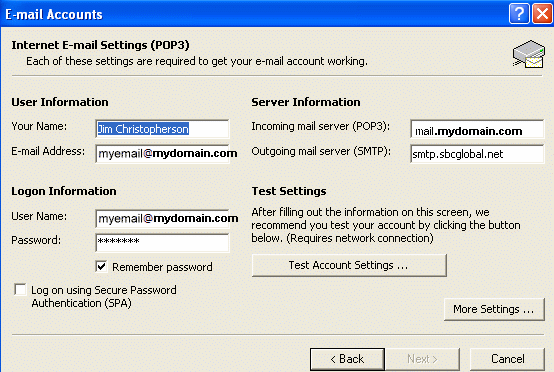Screen dimensions: 554x372
Task: Click the mail server envelope icon
Action: 529,54
